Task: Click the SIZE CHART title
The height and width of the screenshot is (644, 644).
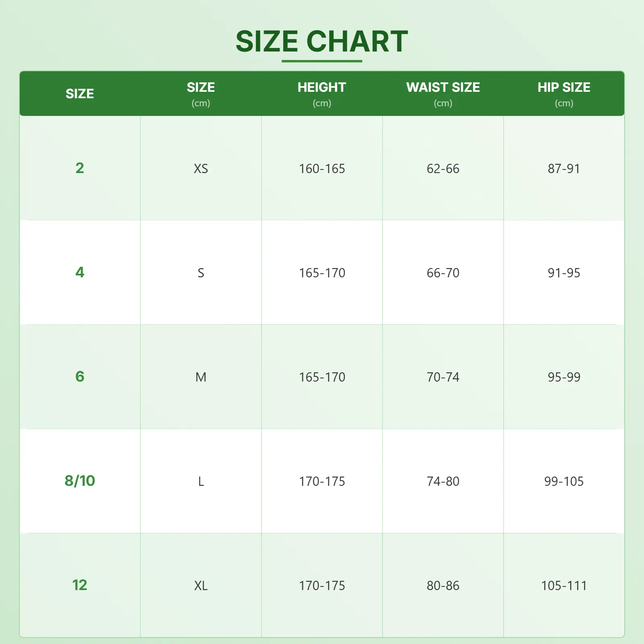Action: tap(322, 41)
